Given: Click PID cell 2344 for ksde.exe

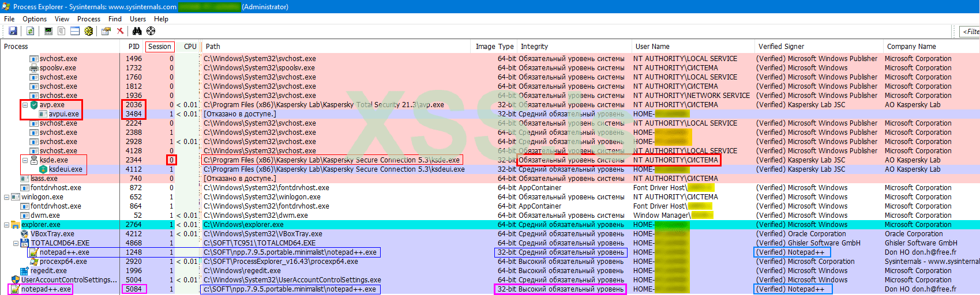Looking at the screenshot, I should (x=134, y=160).
